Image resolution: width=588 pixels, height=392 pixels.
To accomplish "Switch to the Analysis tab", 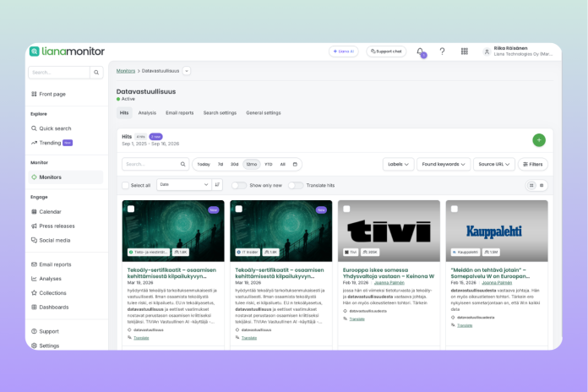I will [147, 113].
